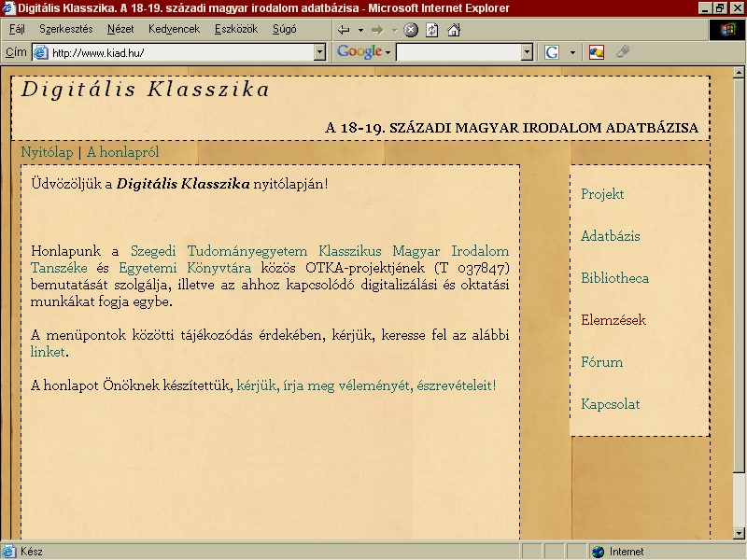The width and height of the screenshot is (747, 560).
Task: Click the Fórum link in sidebar
Action: 601,362
